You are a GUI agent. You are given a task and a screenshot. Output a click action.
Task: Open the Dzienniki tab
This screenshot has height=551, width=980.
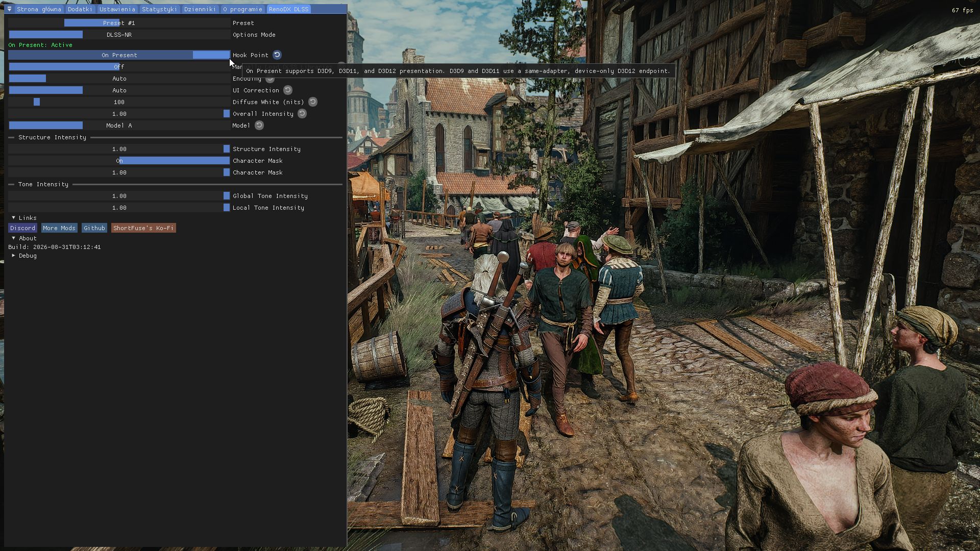point(200,9)
